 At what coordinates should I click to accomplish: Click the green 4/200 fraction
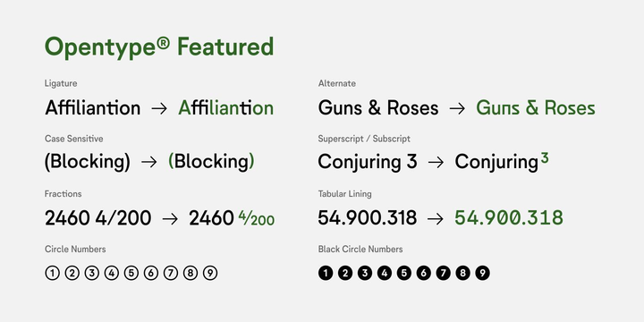[x=257, y=218]
